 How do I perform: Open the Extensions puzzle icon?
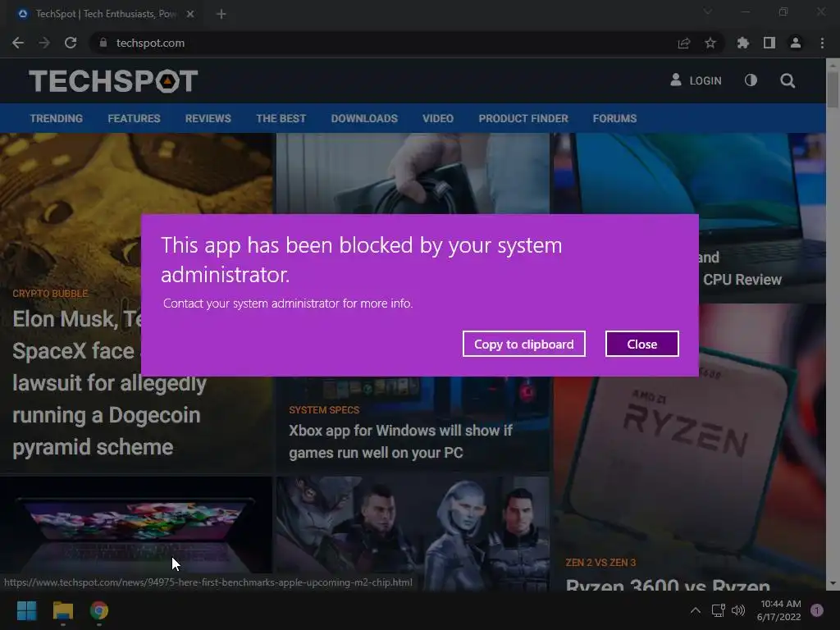[x=743, y=43]
